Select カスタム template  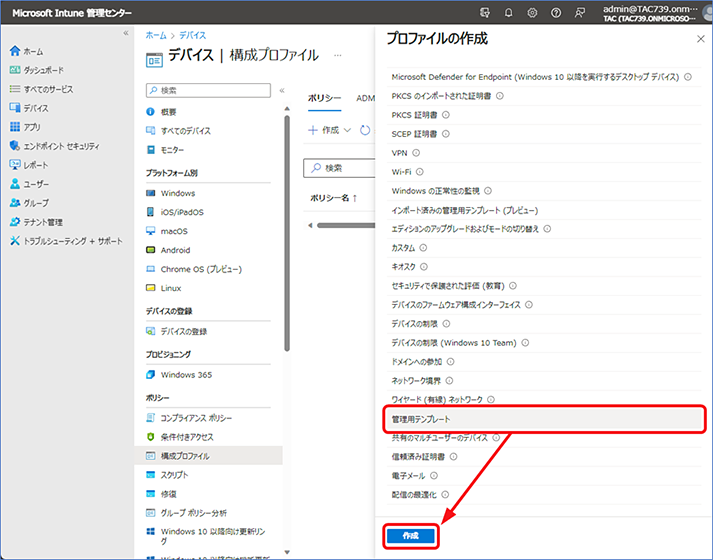click(544, 248)
